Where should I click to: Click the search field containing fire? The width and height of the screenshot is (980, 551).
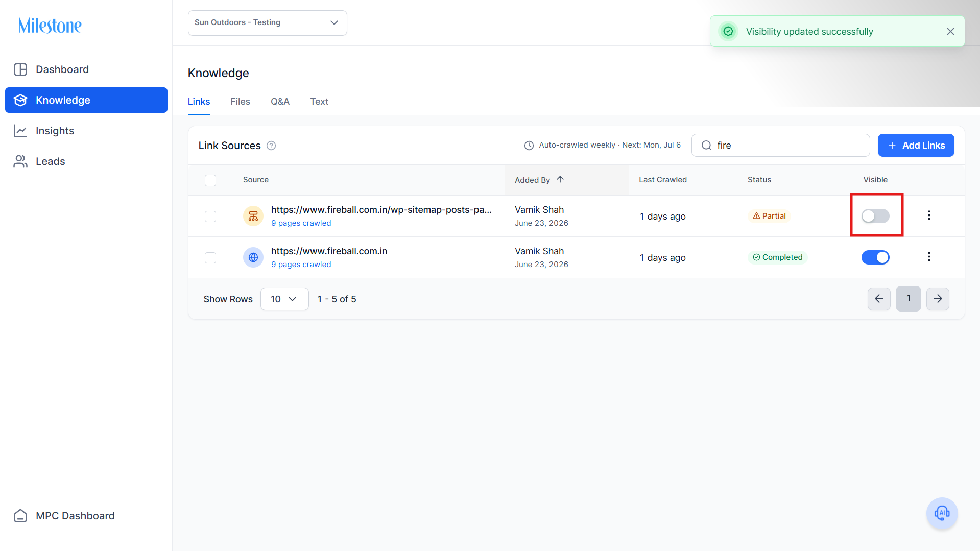click(780, 146)
